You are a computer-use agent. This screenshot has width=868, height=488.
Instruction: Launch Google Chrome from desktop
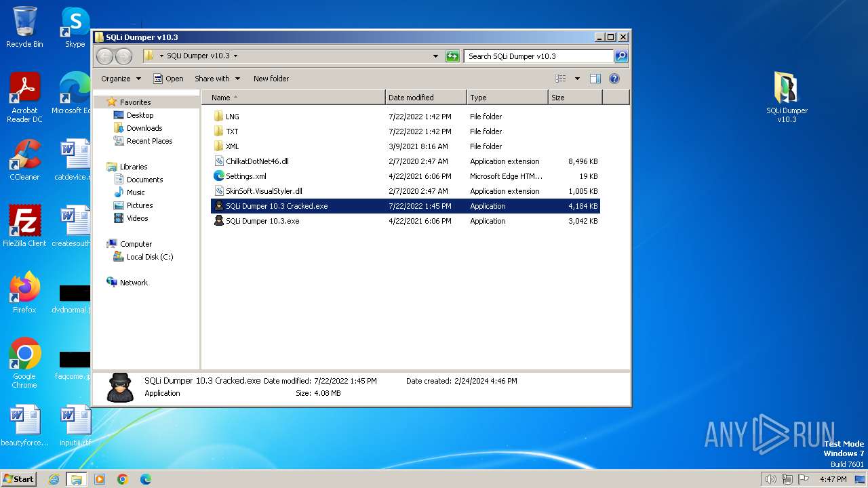[x=24, y=363]
